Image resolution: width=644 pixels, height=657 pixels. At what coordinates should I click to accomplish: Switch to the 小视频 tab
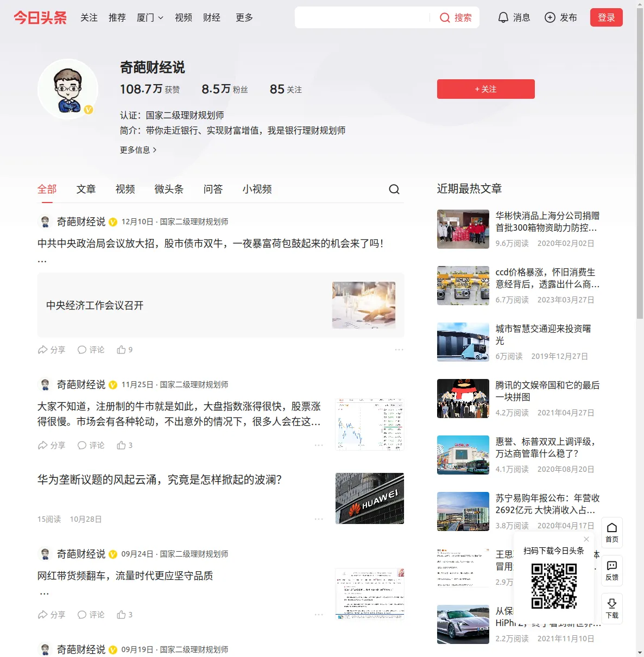257,189
